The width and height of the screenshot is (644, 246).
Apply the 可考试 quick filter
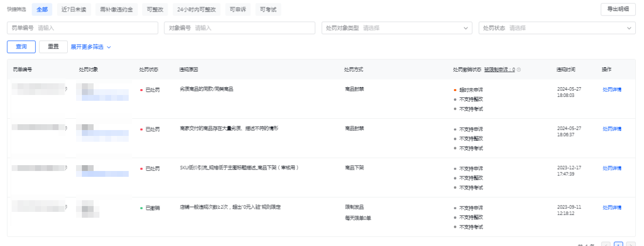click(268, 9)
